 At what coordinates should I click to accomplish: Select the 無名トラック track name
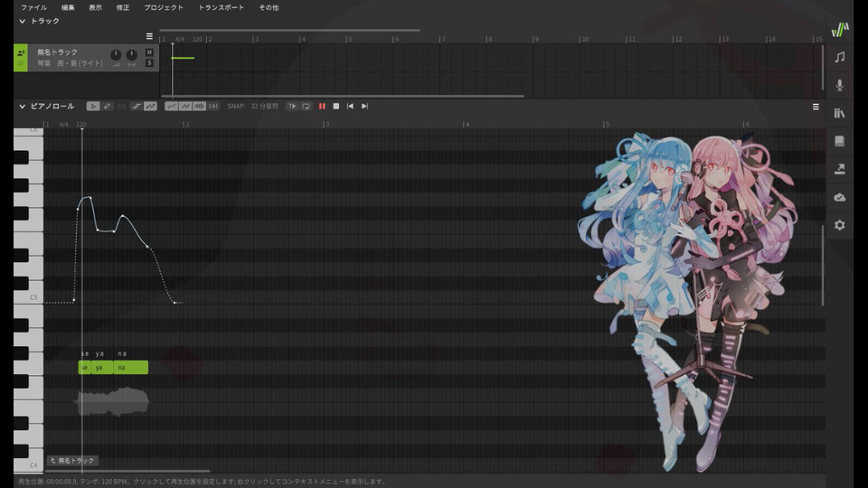coord(58,52)
